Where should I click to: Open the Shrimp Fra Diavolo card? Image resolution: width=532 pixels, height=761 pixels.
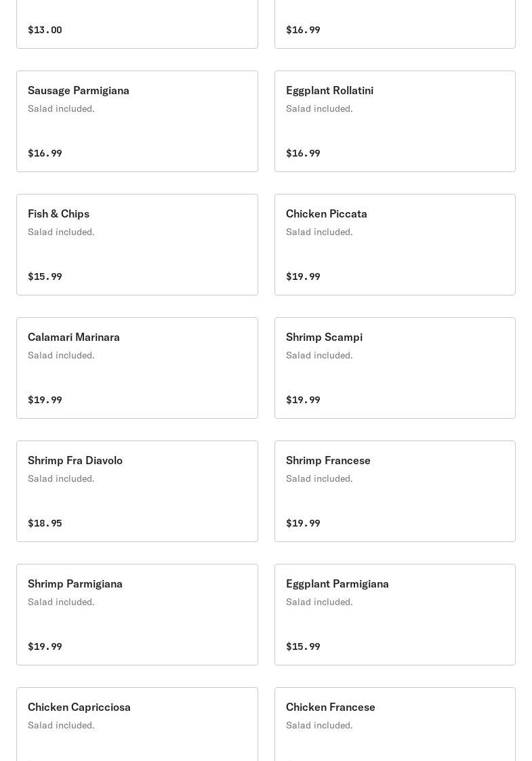pos(75,461)
